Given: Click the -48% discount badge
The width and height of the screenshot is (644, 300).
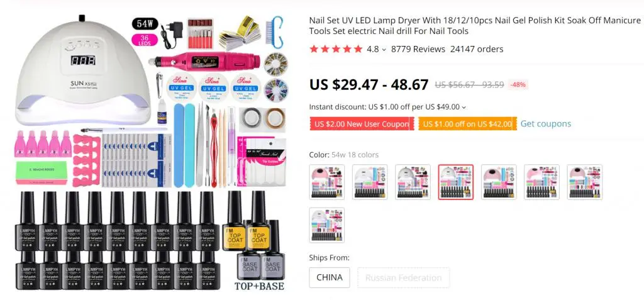Looking at the screenshot, I should (518, 85).
